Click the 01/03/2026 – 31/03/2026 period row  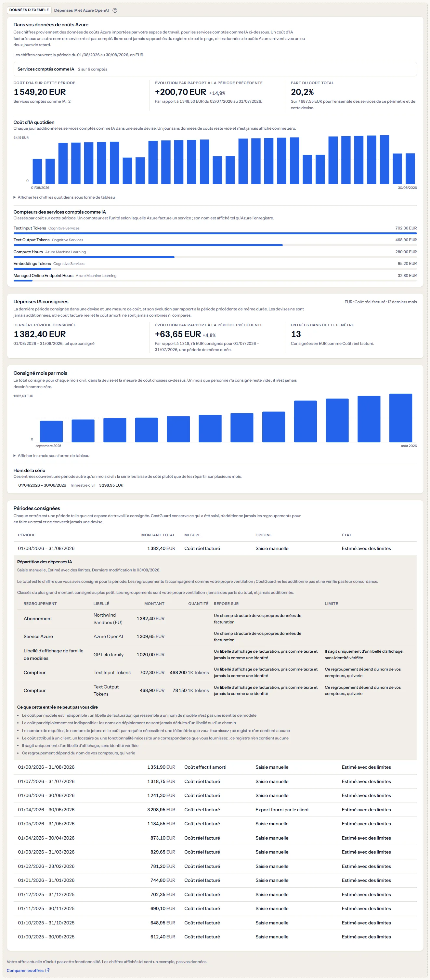pyautogui.click(x=215, y=852)
